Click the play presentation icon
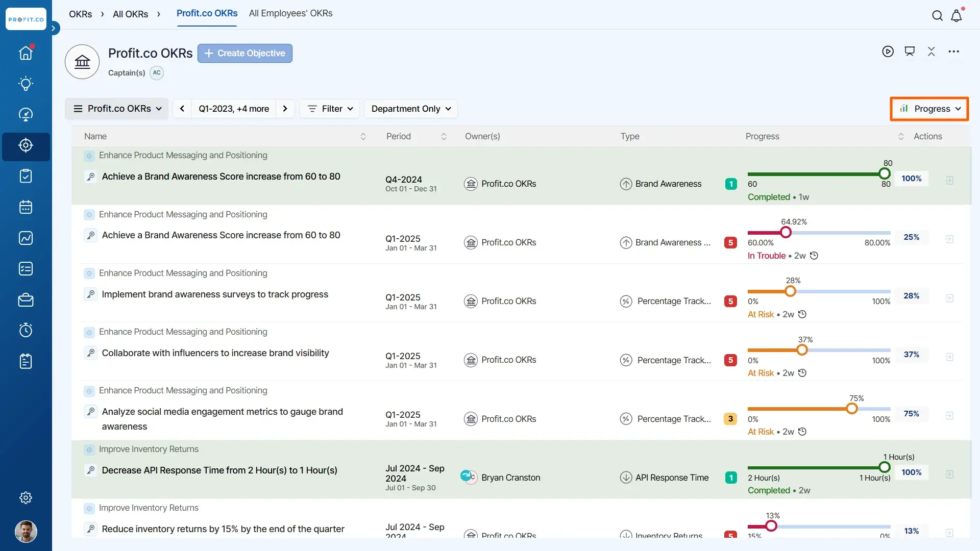 888,52
